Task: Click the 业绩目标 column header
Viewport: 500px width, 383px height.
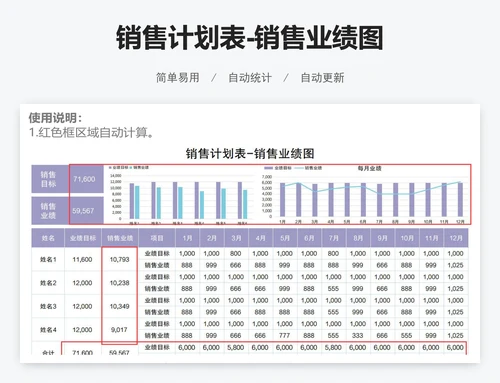Action: 83,238
